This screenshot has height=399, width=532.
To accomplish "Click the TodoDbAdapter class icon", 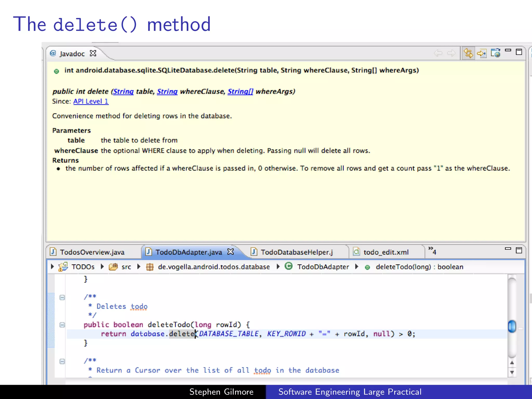I will pos(289,266).
